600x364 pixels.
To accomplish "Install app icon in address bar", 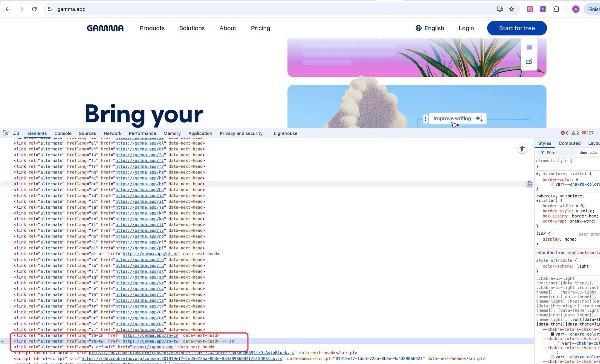I will tap(500, 9).
